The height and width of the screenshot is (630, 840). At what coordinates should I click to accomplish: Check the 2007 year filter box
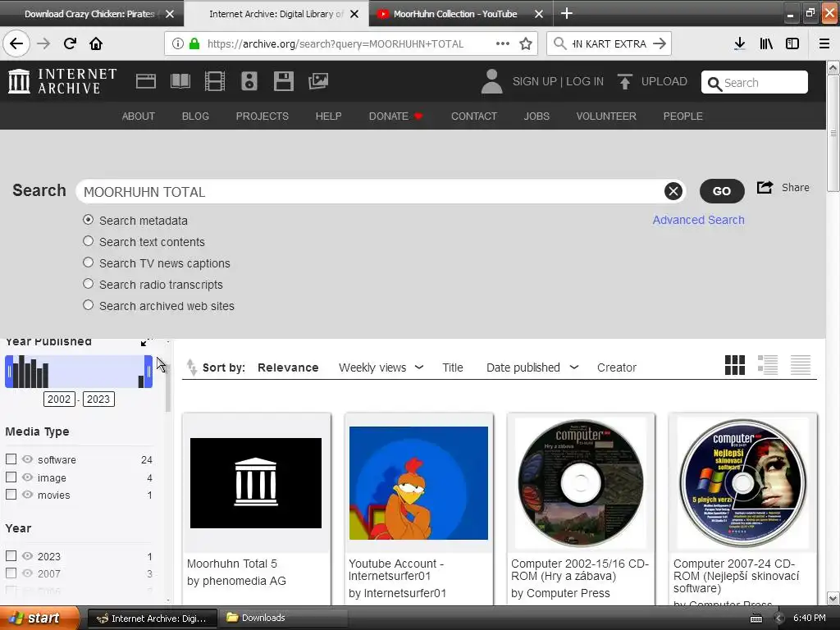click(11, 573)
